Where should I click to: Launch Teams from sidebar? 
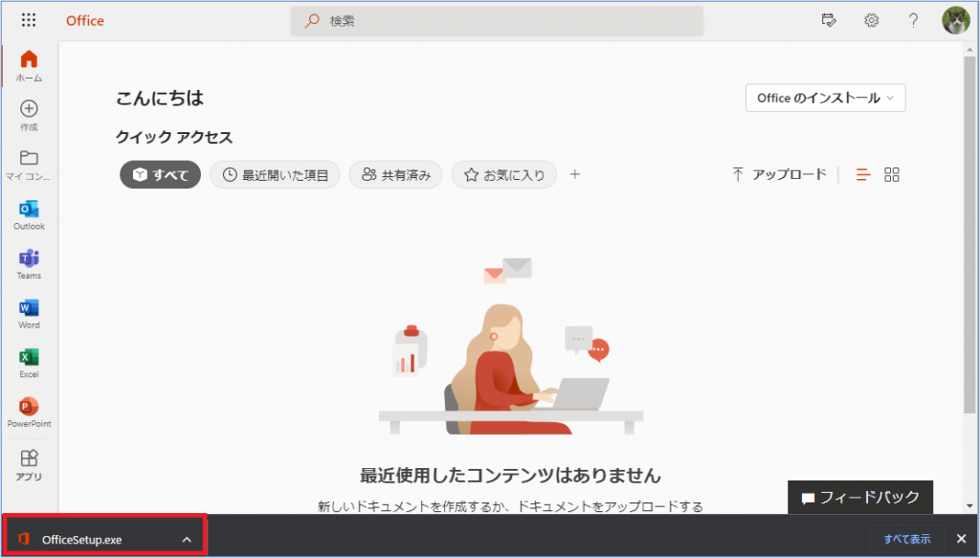click(29, 264)
